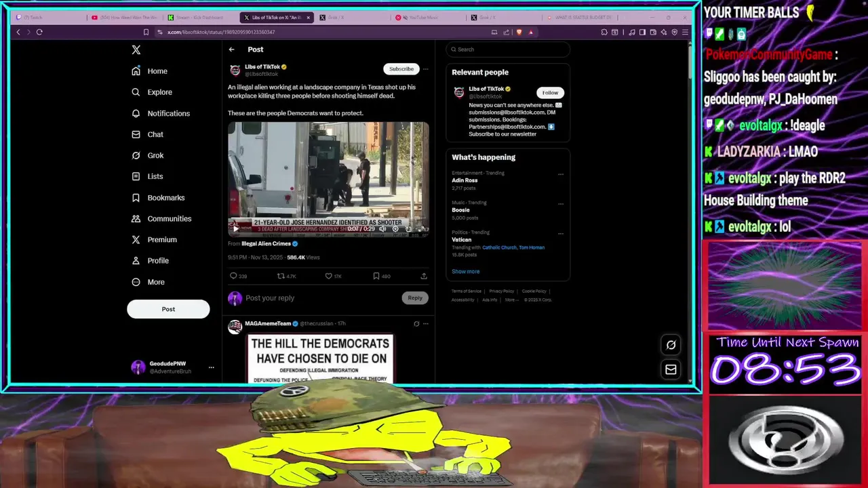This screenshot has height=488, width=868.
Task: Open MAGAmemeTeam reply options menu
Action: click(426, 324)
